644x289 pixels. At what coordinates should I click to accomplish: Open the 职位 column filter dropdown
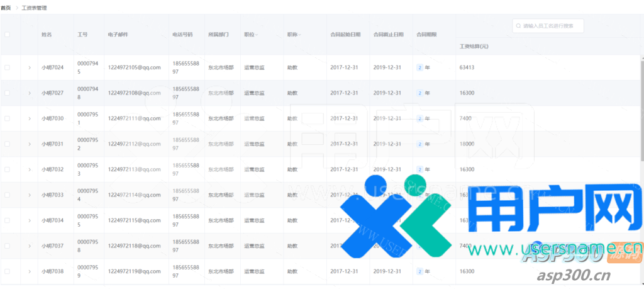tap(257, 35)
